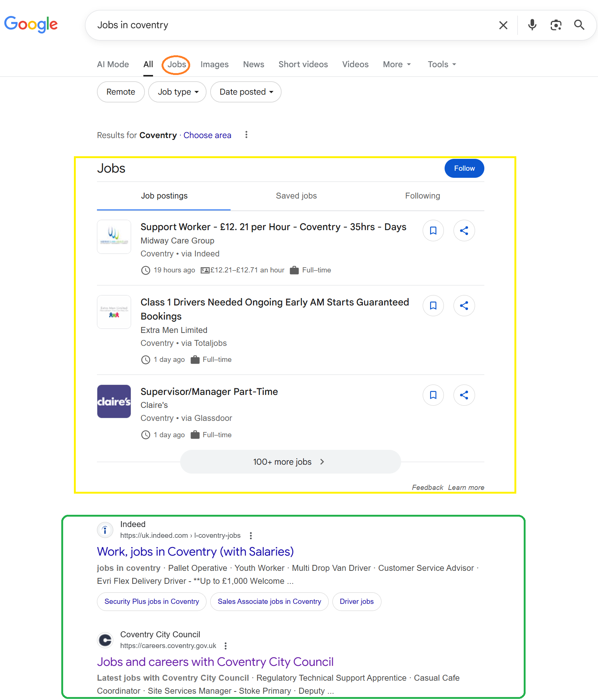This screenshot has width=598, height=700.
Task: Share the Support Worker job posting
Action: point(464,230)
